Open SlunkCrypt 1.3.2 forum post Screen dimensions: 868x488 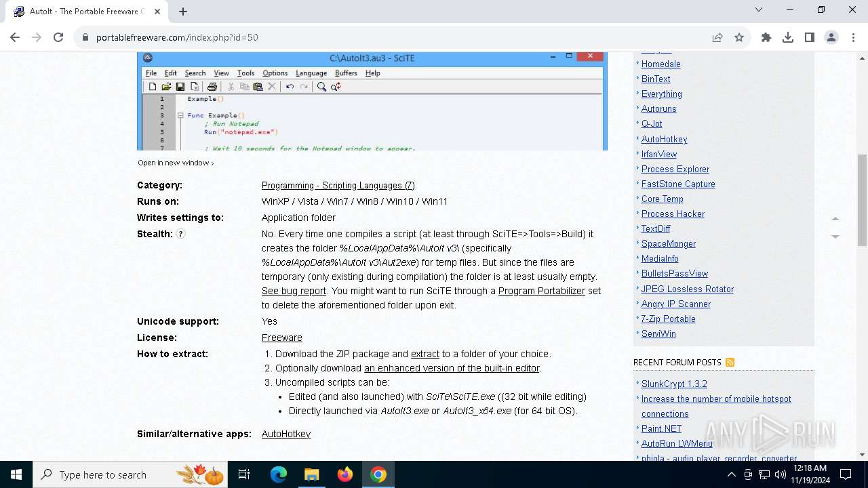click(x=674, y=384)
